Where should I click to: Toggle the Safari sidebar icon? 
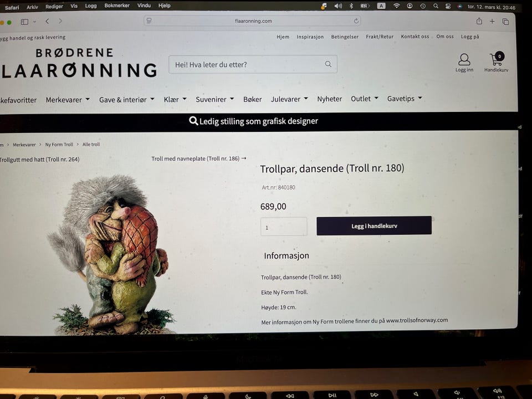click(x=24, y=22)
